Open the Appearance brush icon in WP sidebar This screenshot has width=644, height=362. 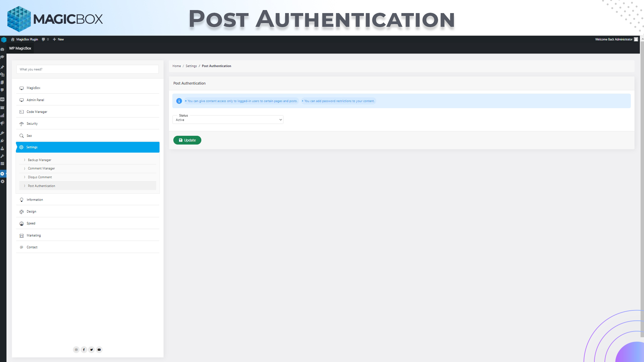tap(2, 133)
